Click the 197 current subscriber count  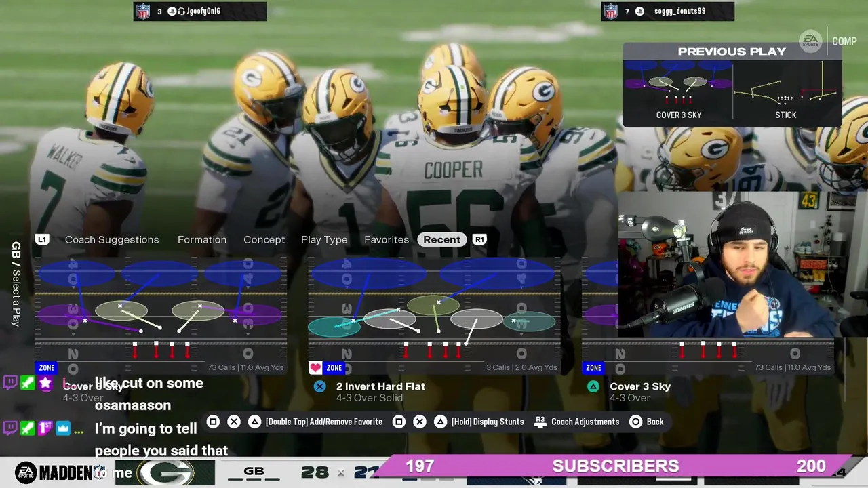click(x=419, y=466)
